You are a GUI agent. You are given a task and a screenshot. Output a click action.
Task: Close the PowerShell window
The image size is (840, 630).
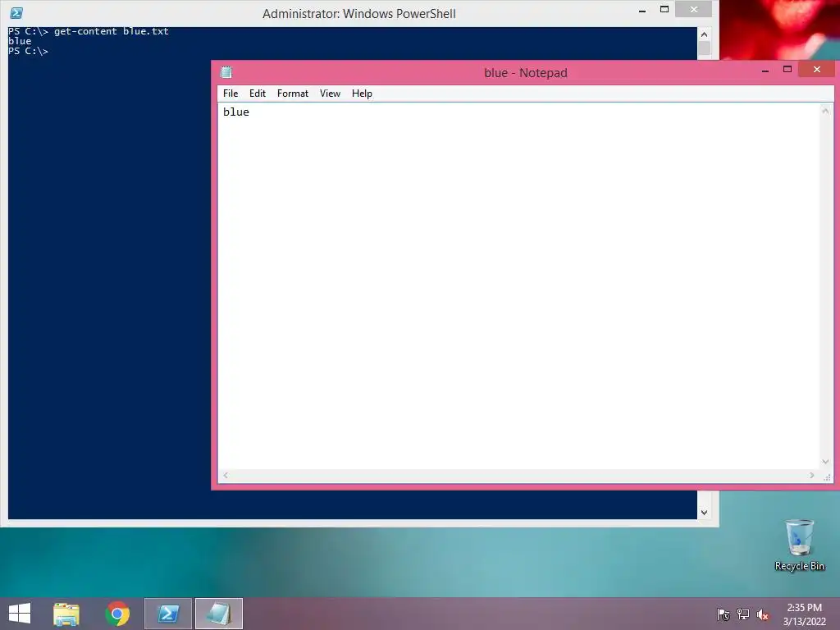694,9
